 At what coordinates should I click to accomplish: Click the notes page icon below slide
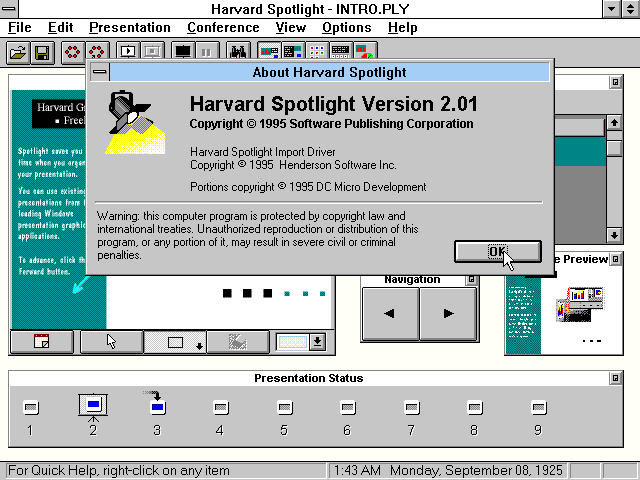coord(42,342)
